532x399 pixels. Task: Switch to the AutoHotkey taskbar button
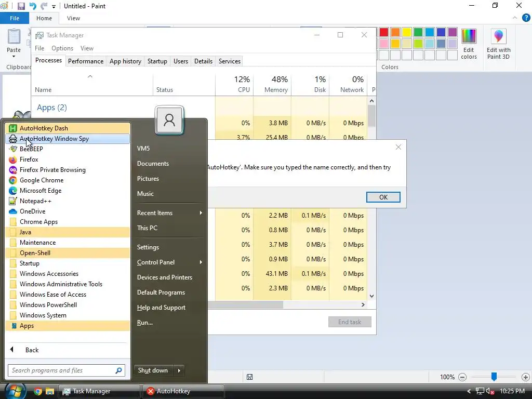coord(183,391)
